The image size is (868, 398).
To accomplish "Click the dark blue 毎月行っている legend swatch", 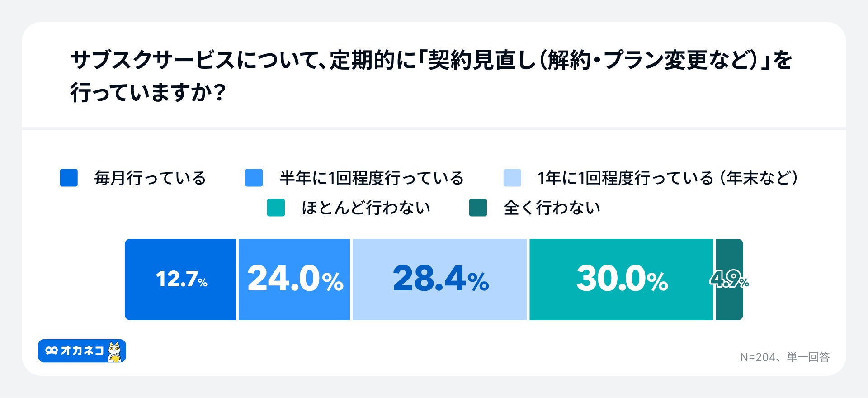I will (69, 178).
